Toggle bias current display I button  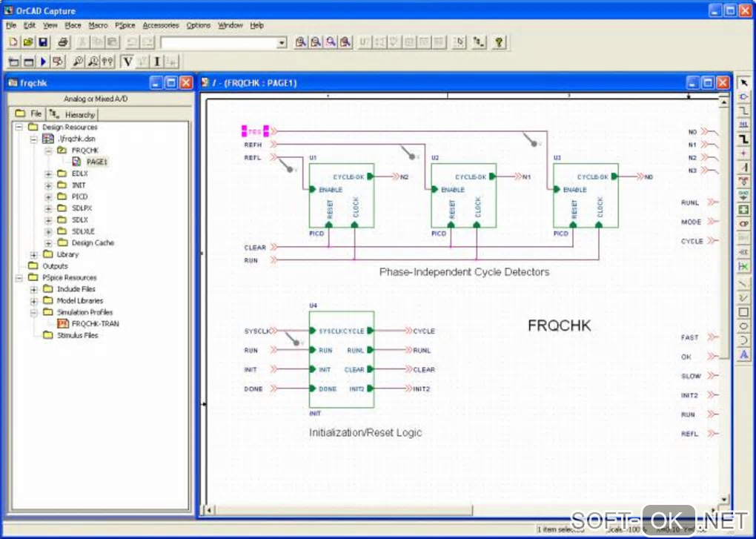point(157,62)
